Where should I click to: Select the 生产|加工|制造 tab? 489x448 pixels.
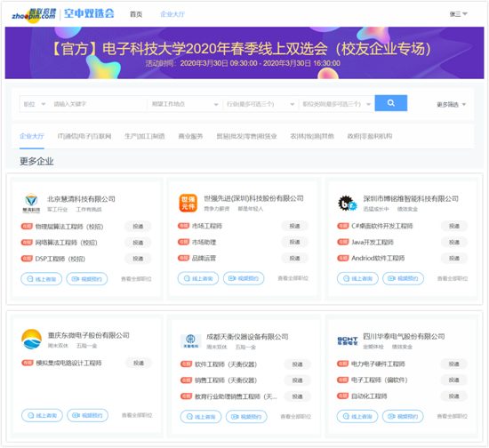145,136
